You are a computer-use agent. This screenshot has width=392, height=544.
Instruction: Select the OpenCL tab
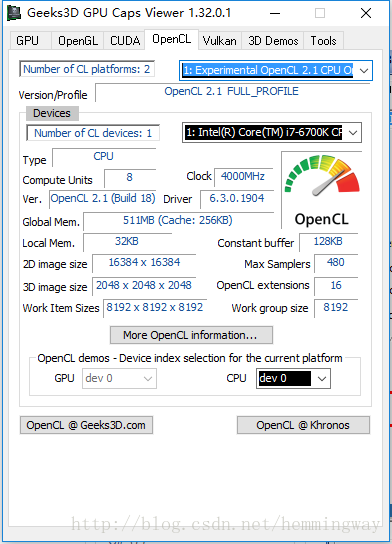click(x=171, y=39)
